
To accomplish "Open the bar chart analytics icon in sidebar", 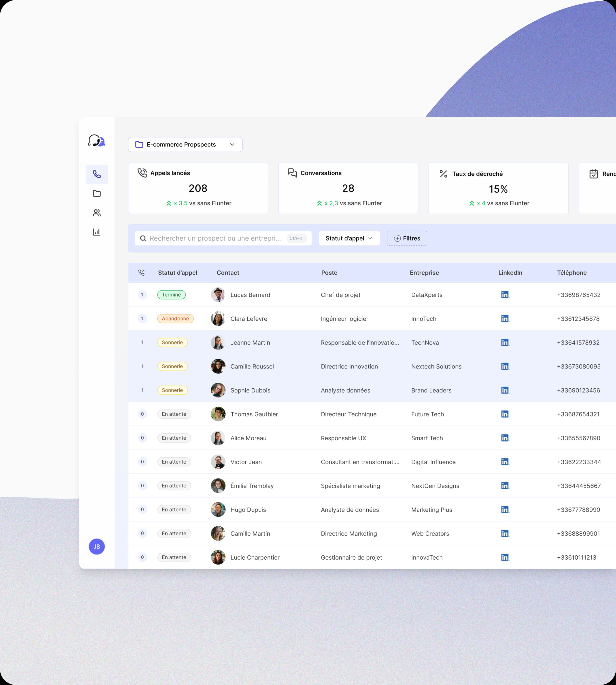I will [97, 232].
